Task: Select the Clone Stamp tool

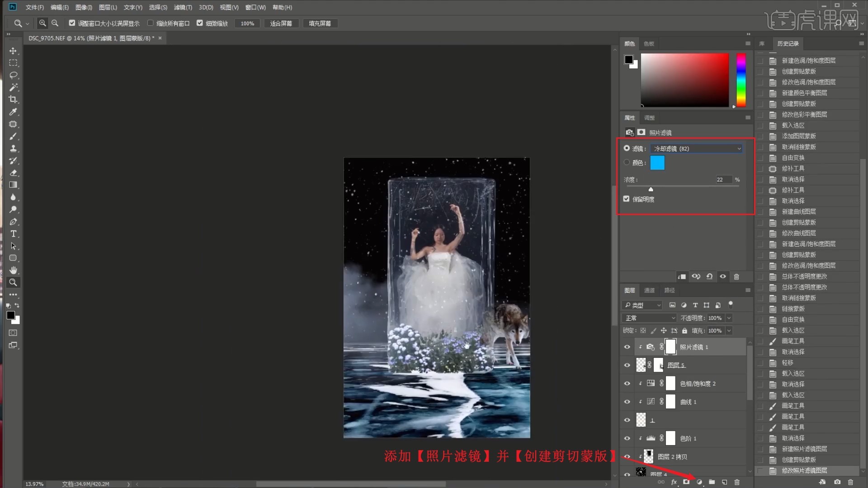Action: (13, 148)
